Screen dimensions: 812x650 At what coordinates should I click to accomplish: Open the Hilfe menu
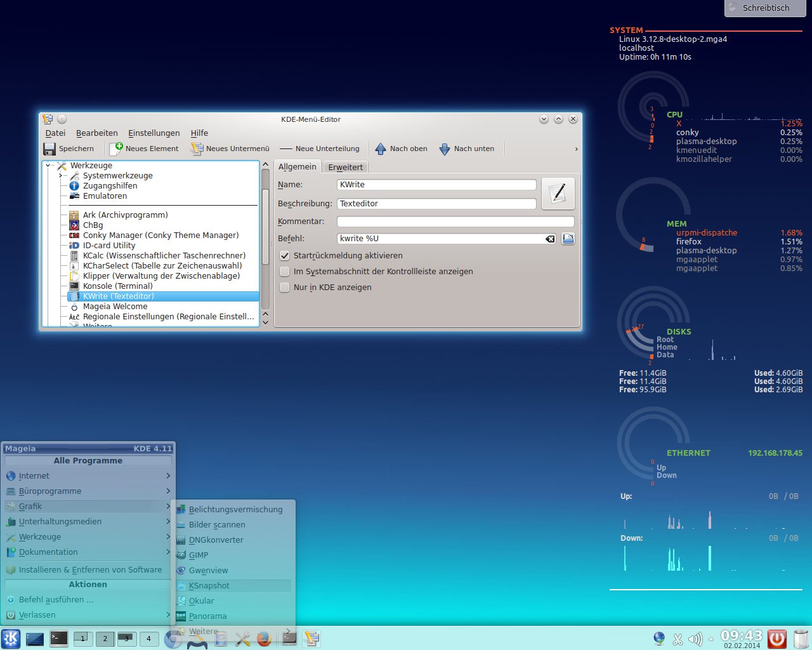click(x=199, y=133)
